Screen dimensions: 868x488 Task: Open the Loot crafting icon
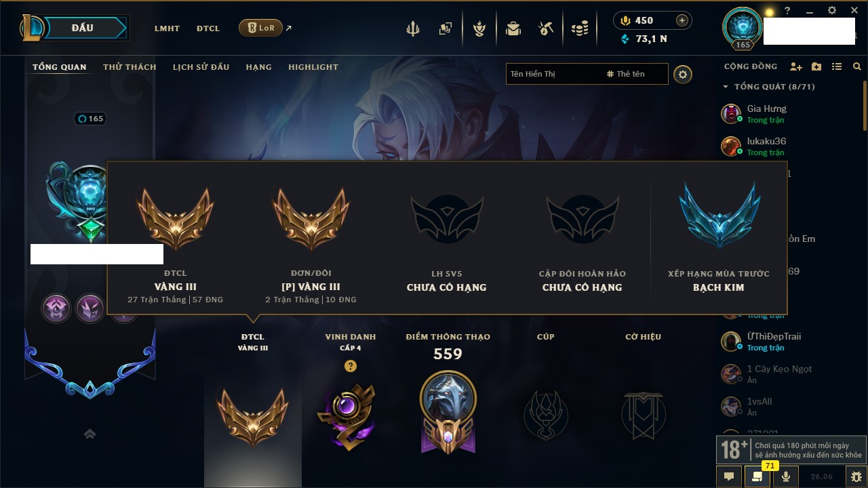coord(547,28)
